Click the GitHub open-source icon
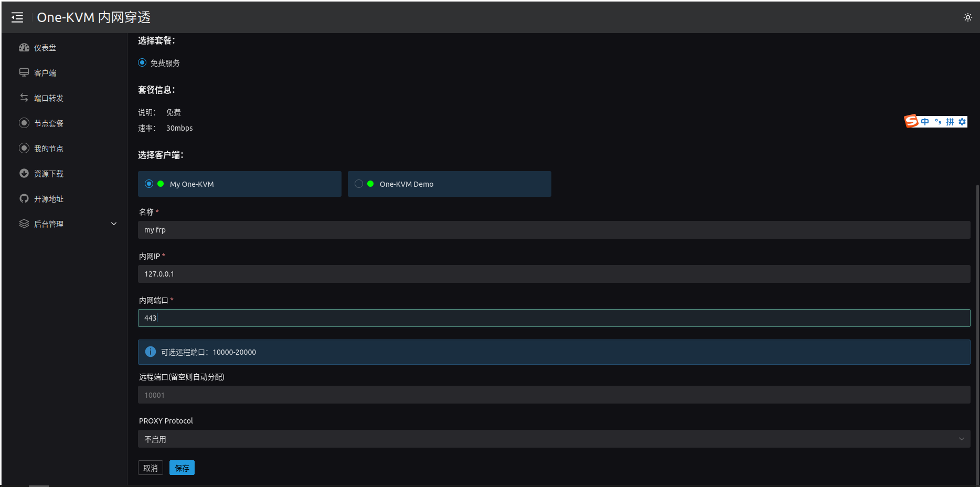The height and width of the screenshot is (487, 980). point(24,199)
